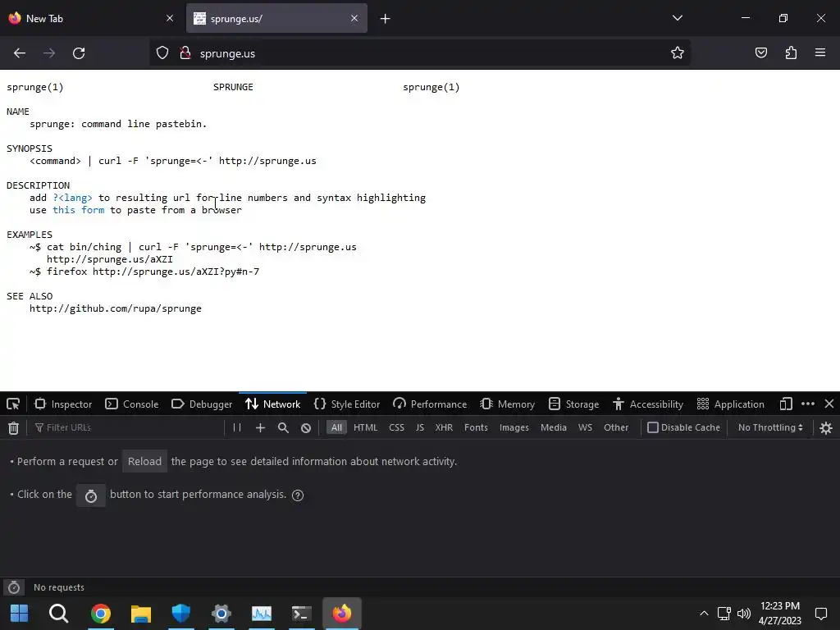Open the Application tab
The width and height of the screenshot is (840, 630).
731,404
